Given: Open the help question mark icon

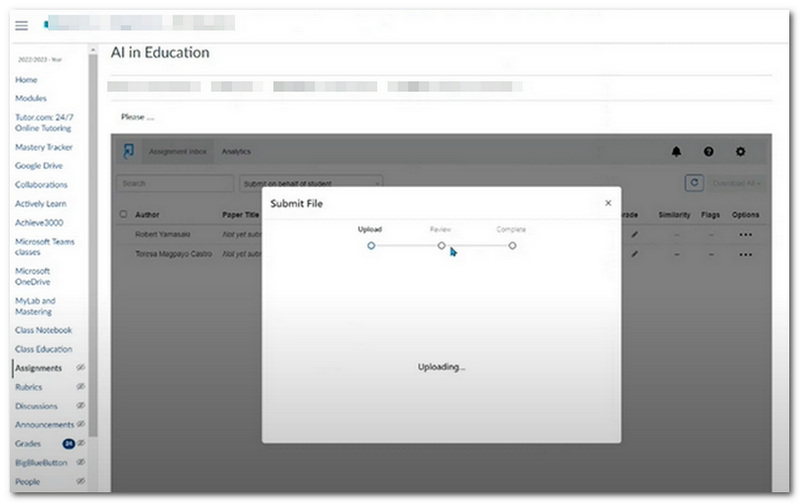Looking at the screenshot, I should click(708, 151).
